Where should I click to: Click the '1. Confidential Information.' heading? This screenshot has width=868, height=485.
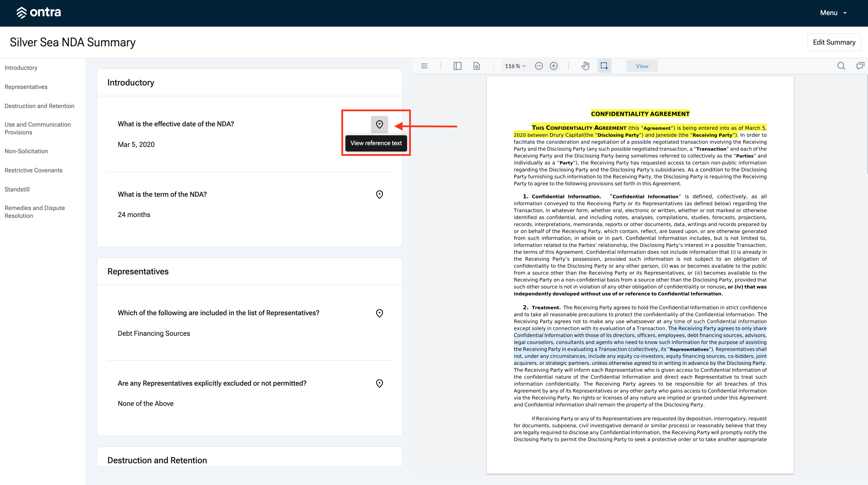pos(562,196)
